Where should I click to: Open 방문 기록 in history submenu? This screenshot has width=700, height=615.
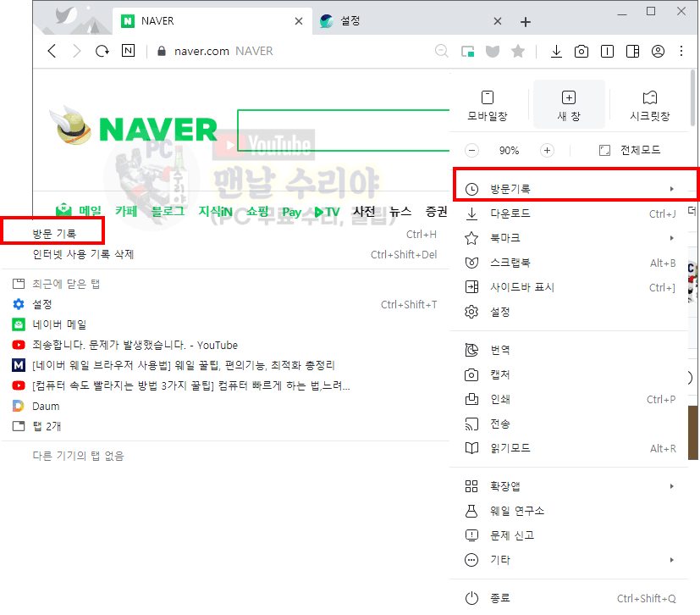tap(225, 234)
